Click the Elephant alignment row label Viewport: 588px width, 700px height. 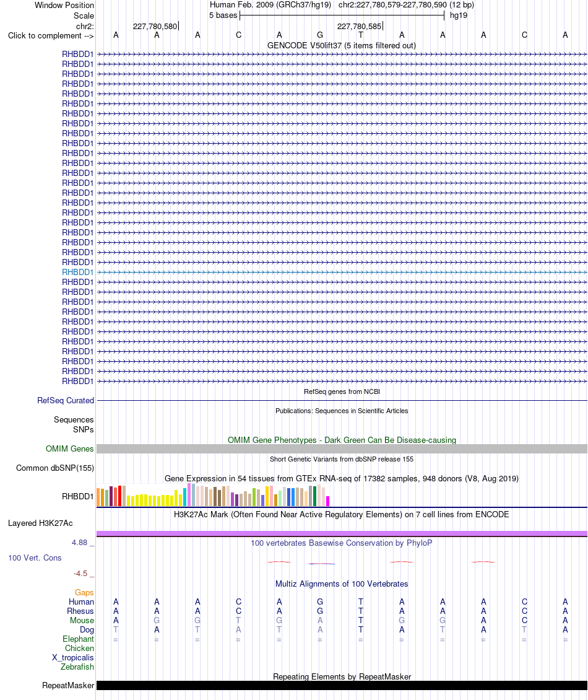coord(78,639)
